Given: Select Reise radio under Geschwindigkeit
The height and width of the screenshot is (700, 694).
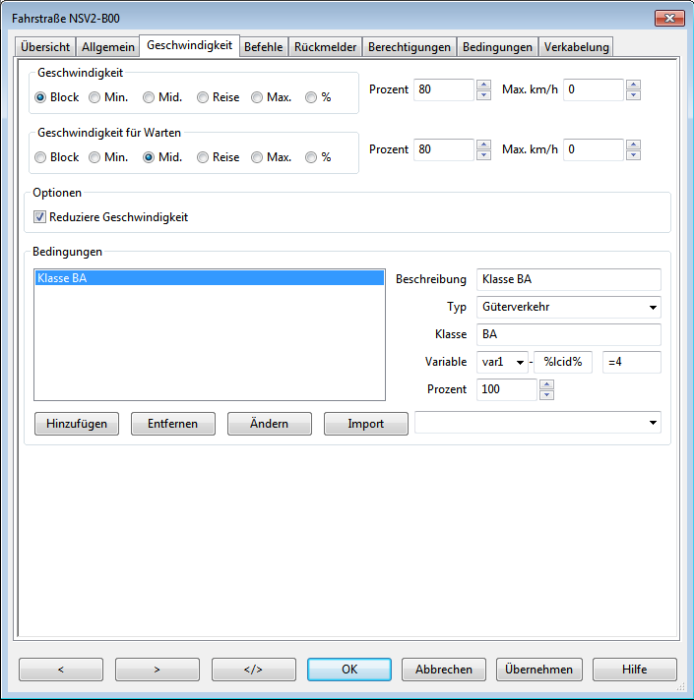Looking at the screenshot, I should pos(203,98).
